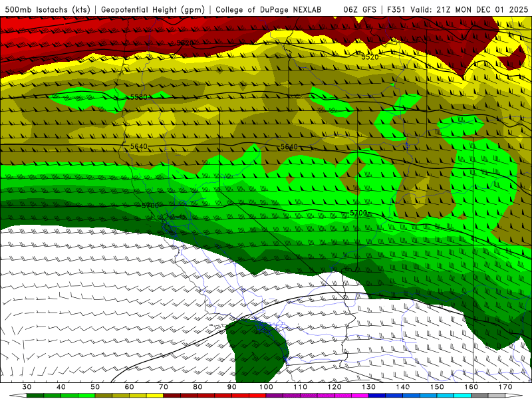This screenshot has width=532, height=399.
Task: Click the 90 value on the legend scale
Action: (231, 387)
